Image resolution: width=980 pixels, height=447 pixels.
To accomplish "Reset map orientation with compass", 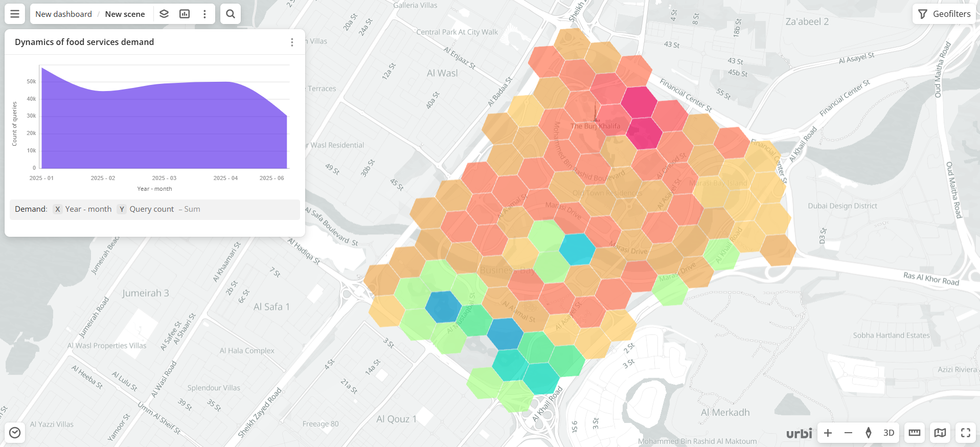I will coord(868,433).
